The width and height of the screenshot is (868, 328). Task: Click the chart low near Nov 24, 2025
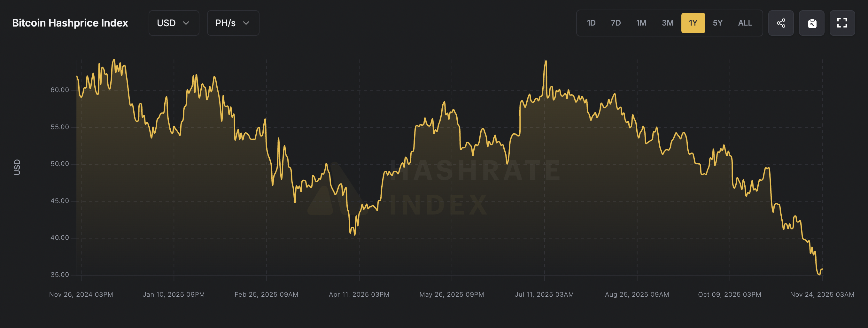pos(819,274)
